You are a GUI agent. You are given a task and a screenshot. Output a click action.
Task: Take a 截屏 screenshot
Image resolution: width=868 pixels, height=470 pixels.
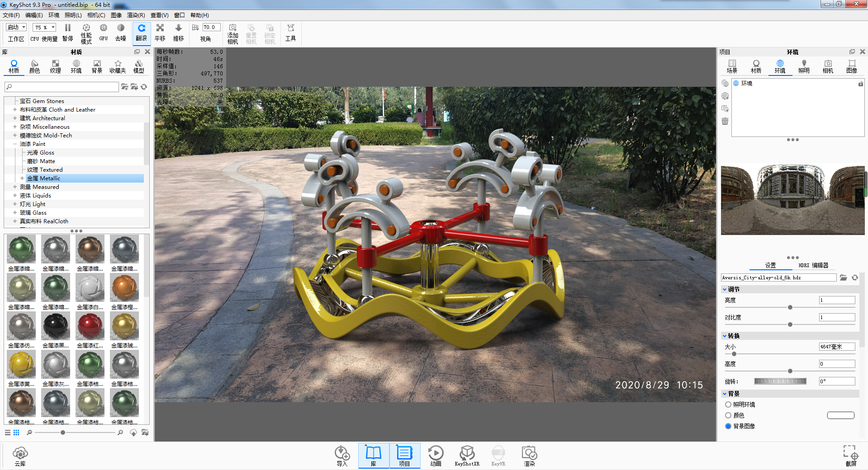tap(851, 456)
